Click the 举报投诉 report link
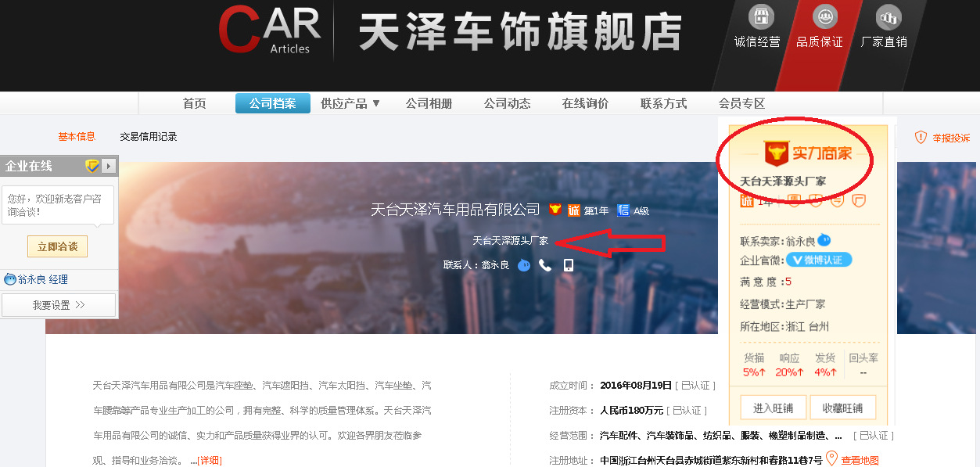Image resolution: width=980 pixels, height=467 pixels. tap(951, 138)
